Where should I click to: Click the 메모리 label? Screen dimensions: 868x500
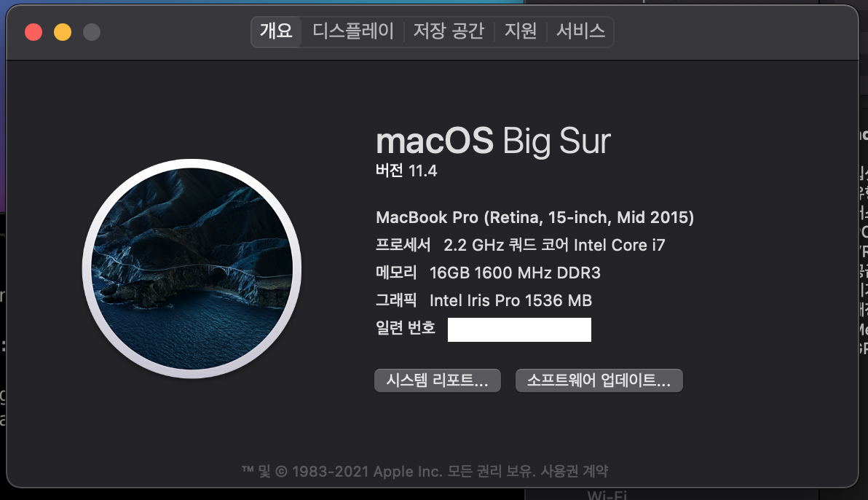[x=396, y=272]
